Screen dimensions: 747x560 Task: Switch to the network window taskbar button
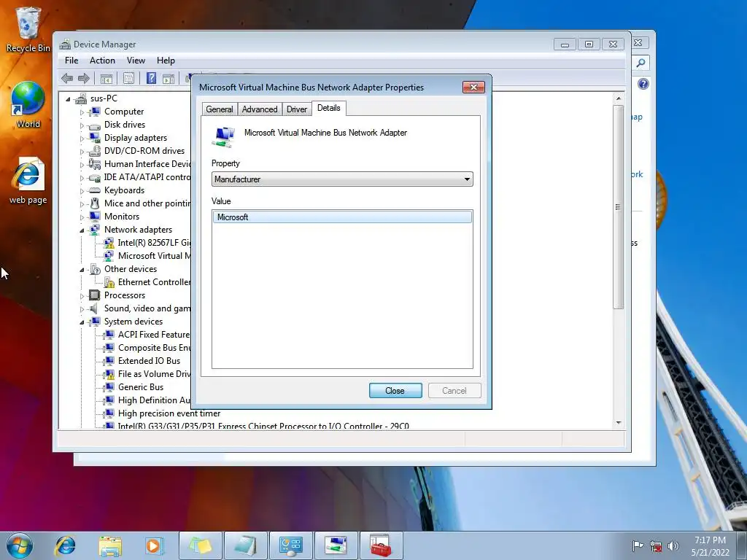[x=336, y=545]
